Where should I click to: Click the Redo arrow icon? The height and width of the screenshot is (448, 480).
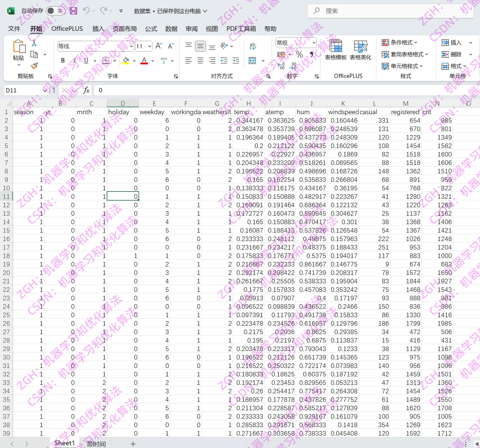(x=104, y=11)
